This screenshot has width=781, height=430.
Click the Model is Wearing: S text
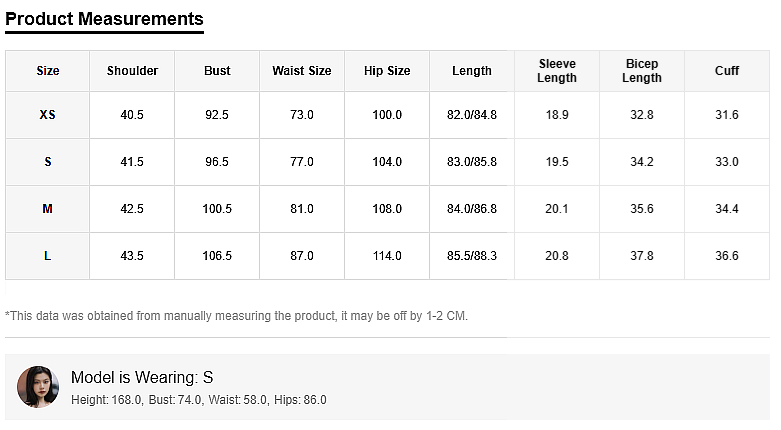pos(142,377)
